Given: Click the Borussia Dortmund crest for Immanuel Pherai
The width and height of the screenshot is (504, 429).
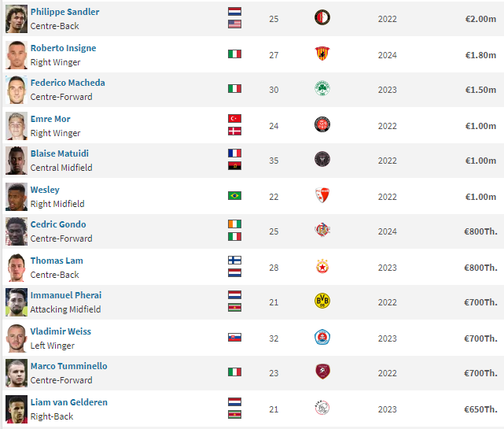Looking at the screenshot, I should pos(322,301).
